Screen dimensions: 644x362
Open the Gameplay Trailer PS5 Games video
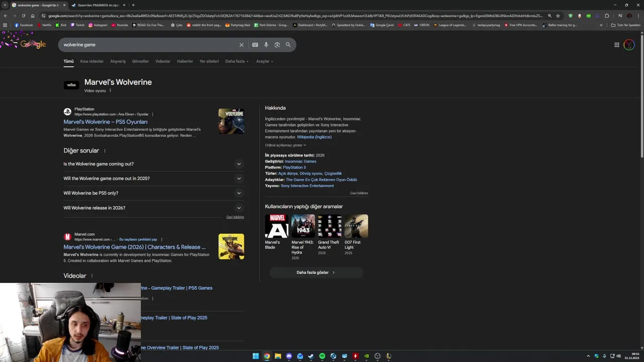click(177, 288)
